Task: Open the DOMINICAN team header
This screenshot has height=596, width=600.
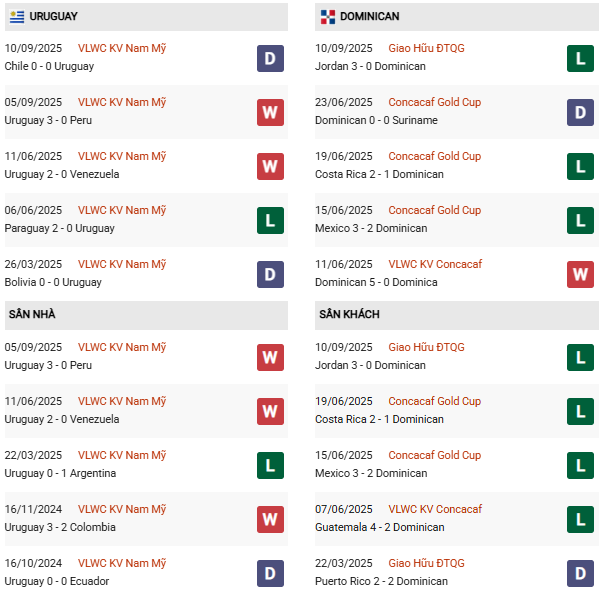Action: 369,17
